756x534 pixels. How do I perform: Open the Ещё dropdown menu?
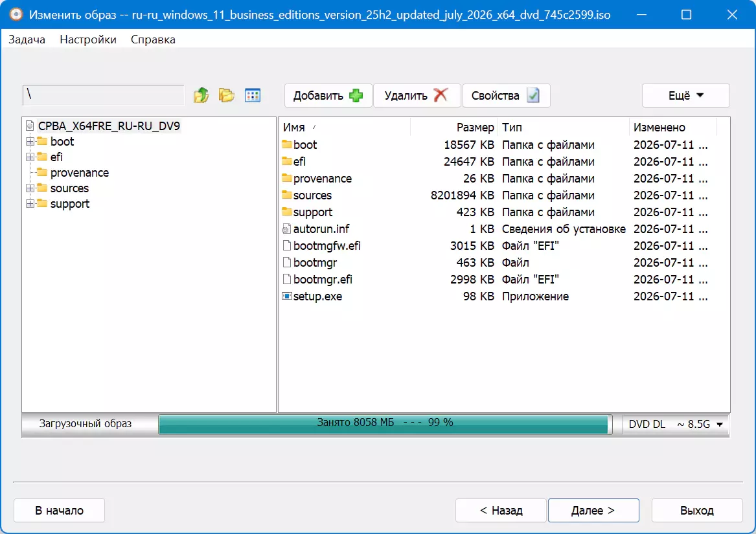(x=685, y=95)
